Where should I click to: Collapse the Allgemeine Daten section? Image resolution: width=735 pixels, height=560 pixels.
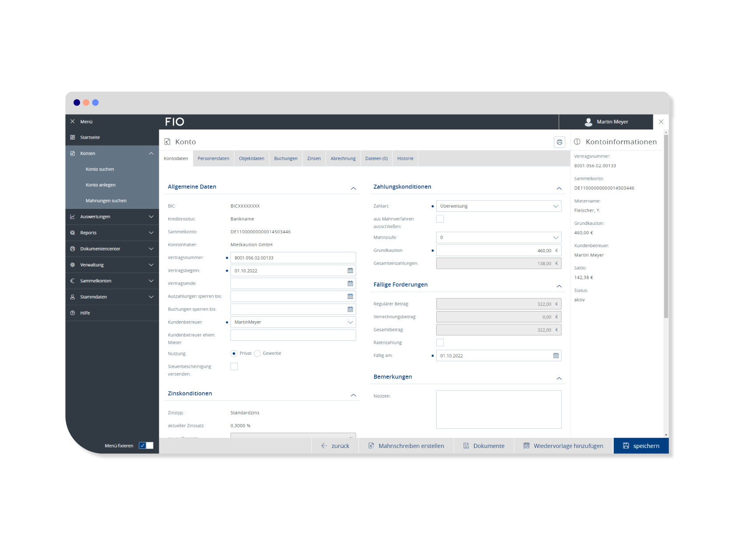[x=353, y=188]
